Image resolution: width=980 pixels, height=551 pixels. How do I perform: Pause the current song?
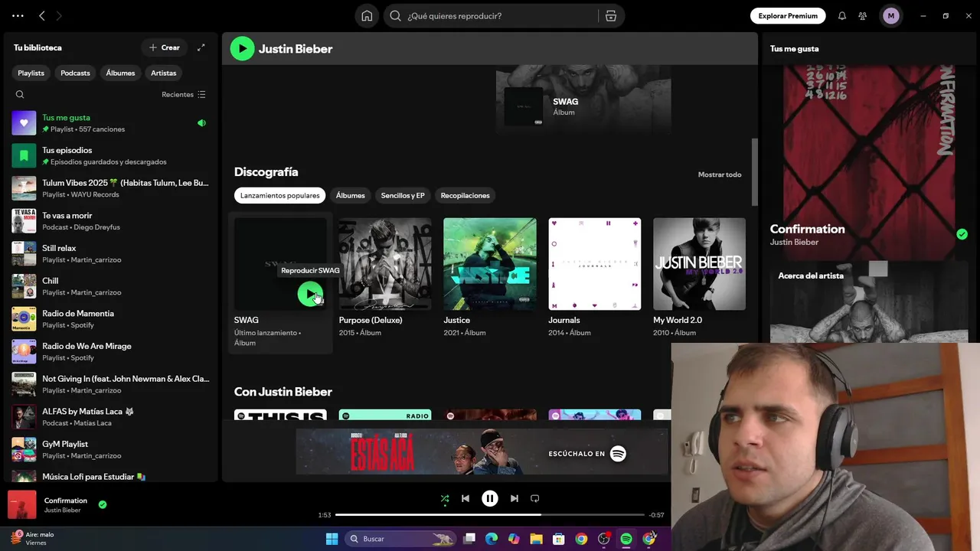[490, 498]
